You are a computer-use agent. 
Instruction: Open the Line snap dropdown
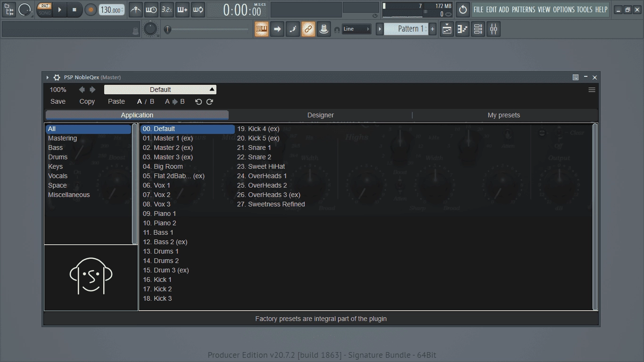pos(356,29)
